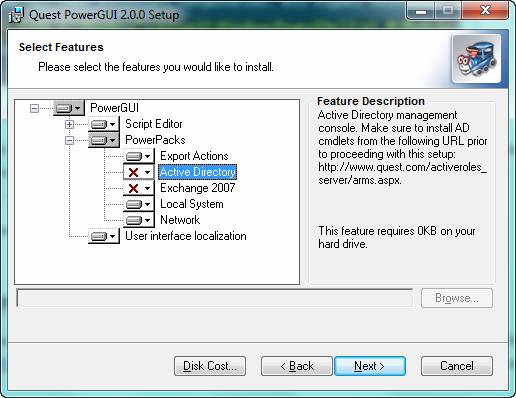Click the PowerGUI train logo image
This screenshot has height=398, width=516.
pos(476,59)
